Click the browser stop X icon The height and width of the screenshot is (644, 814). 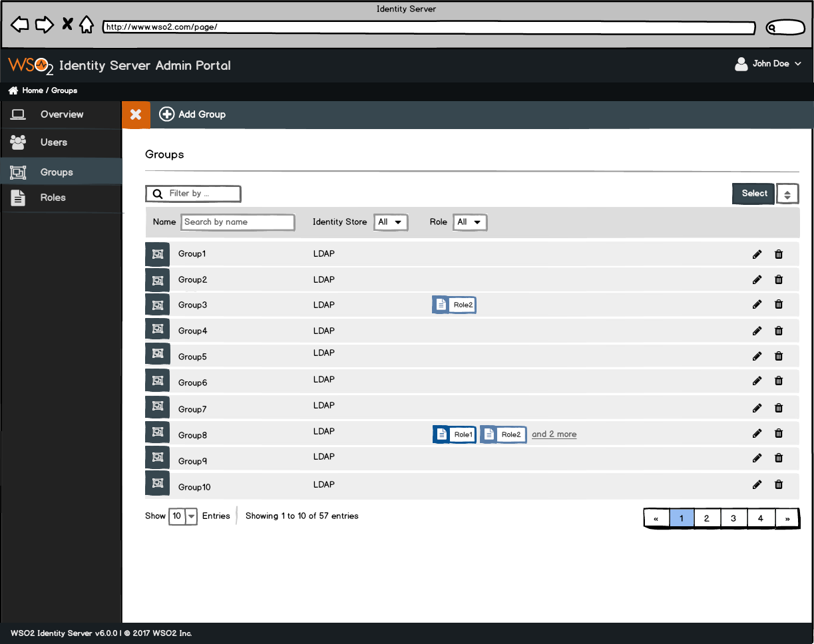[x=67, y=25]
